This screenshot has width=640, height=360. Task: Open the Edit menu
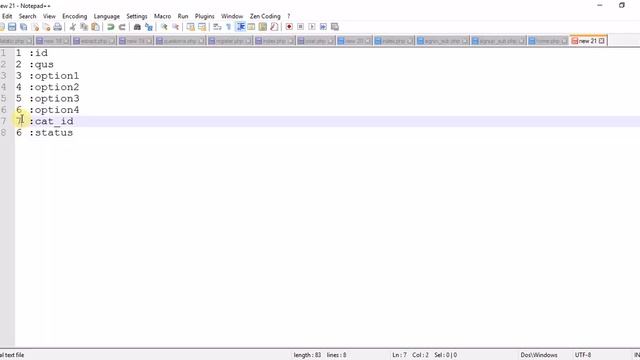click(7, 16)
